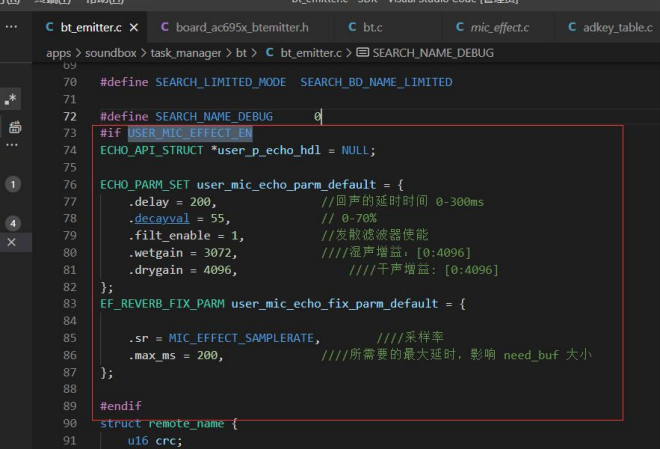Click line number 76 in the gutter

pyautogui.click(x=70, y=185)
